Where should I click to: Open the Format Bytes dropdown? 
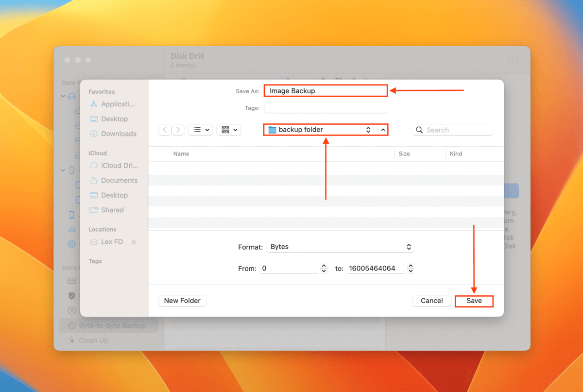coord(340,247)
